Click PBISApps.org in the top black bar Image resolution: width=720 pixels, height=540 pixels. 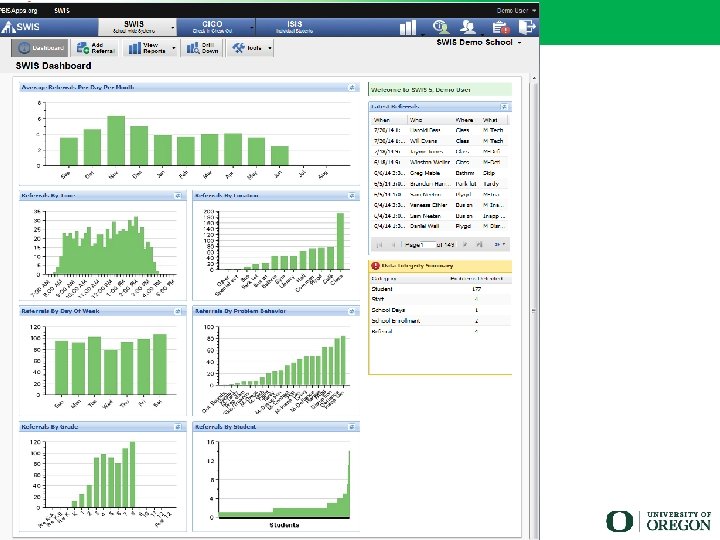tap(18, 10)
